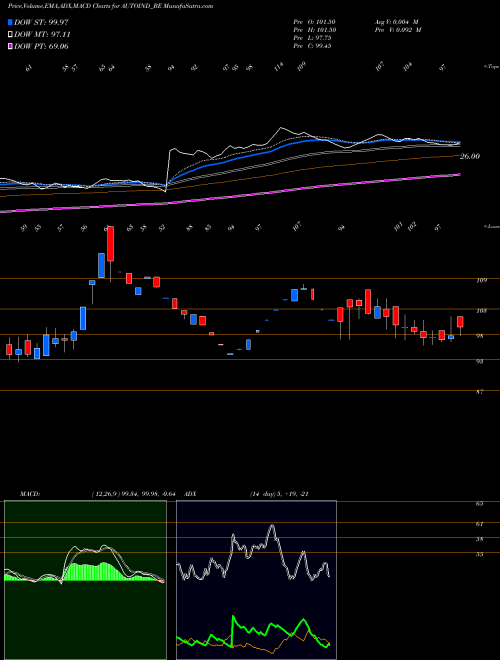Click the 87 price axis label
500x660 pixels.
coord(482,392)
